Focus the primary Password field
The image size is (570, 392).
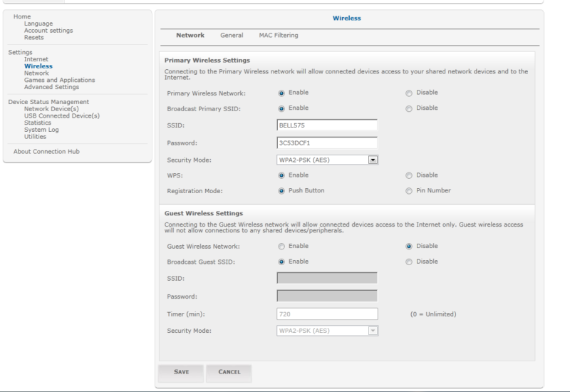[x=326, y=143]
